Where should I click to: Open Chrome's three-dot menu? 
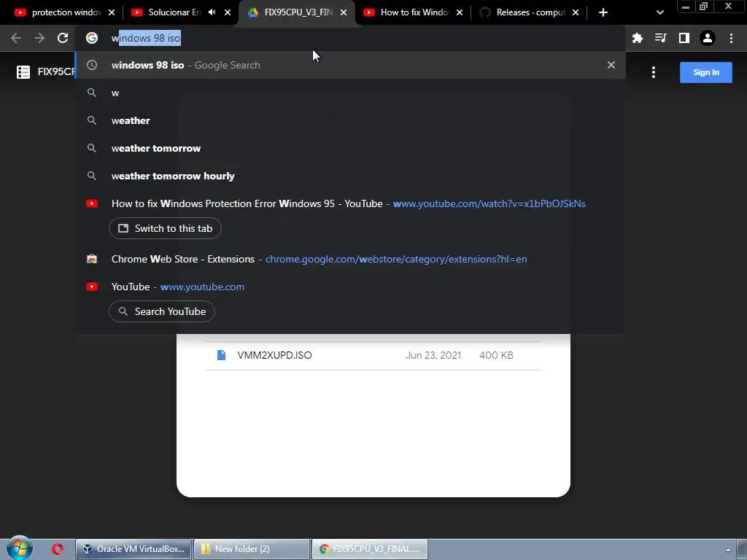pyautogui.click(x=731, y=38)
